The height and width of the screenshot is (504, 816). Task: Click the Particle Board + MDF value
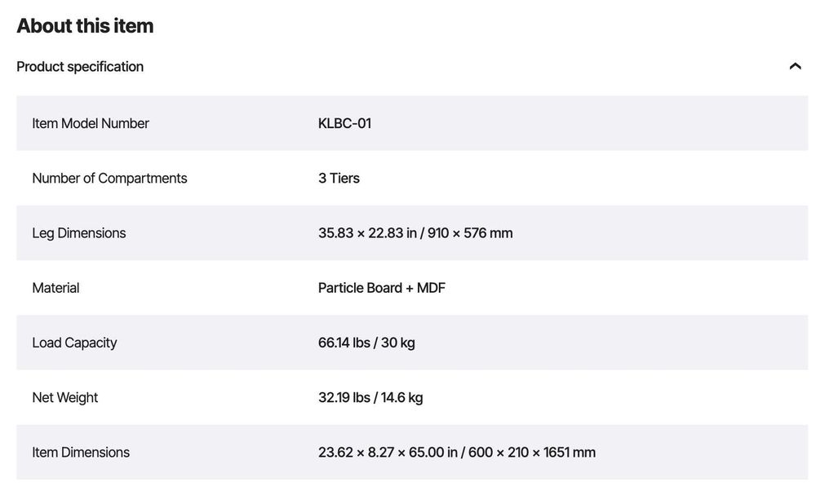[382, 288]
